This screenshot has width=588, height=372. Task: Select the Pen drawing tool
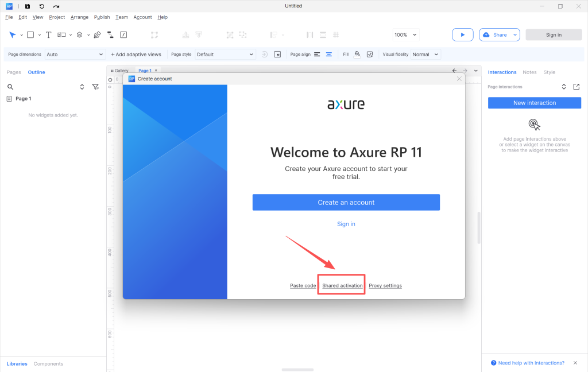click(97, 35)
